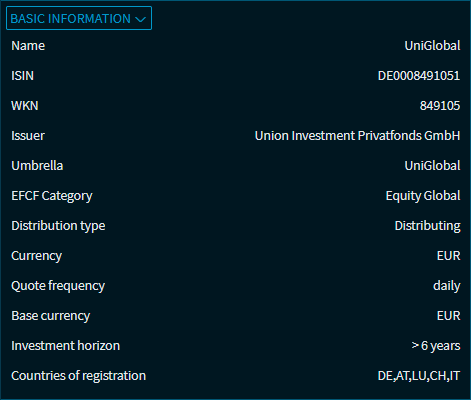Click the Name row label
Viewport: 471px width, 400px height.
[28, 46]
